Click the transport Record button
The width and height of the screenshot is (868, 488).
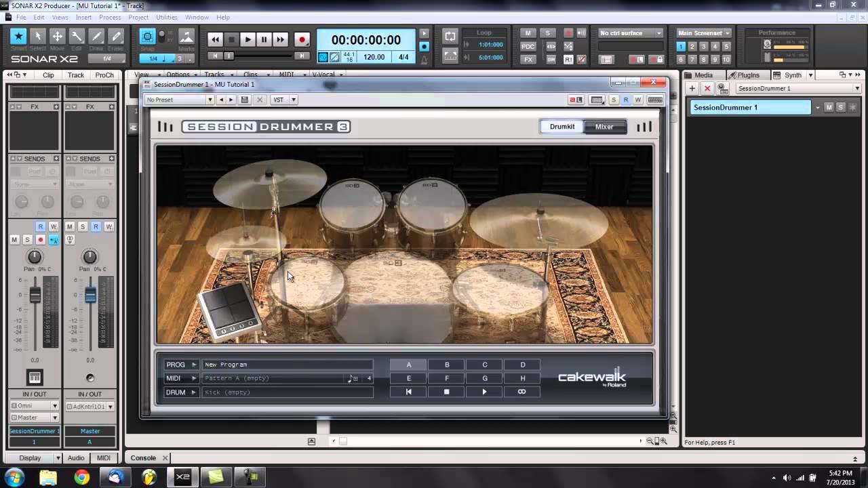point(302,40)
